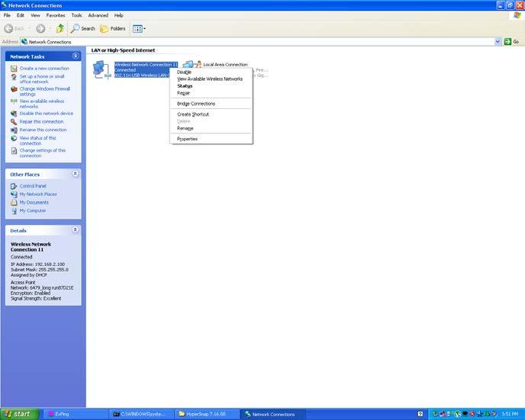Click Create a new connection link
The image size is (525, 420).
44,68
